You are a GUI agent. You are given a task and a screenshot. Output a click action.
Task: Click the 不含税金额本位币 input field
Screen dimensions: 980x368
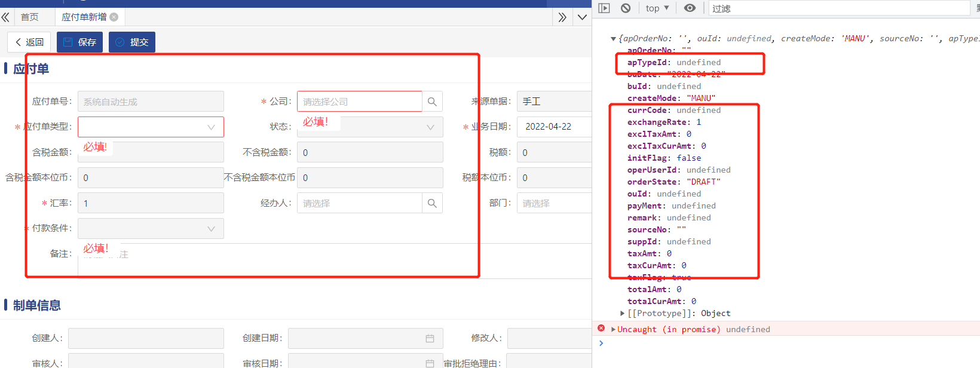point(370,177)
